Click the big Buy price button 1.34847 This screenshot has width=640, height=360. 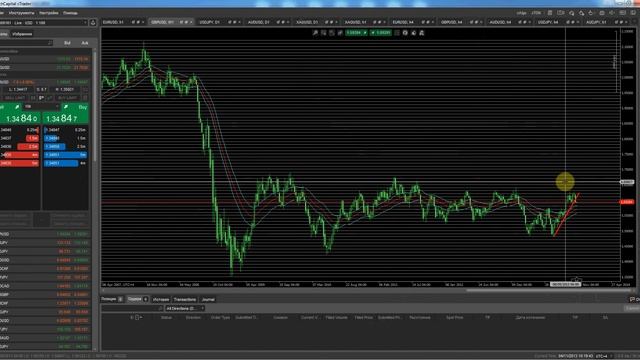point(66,118)
